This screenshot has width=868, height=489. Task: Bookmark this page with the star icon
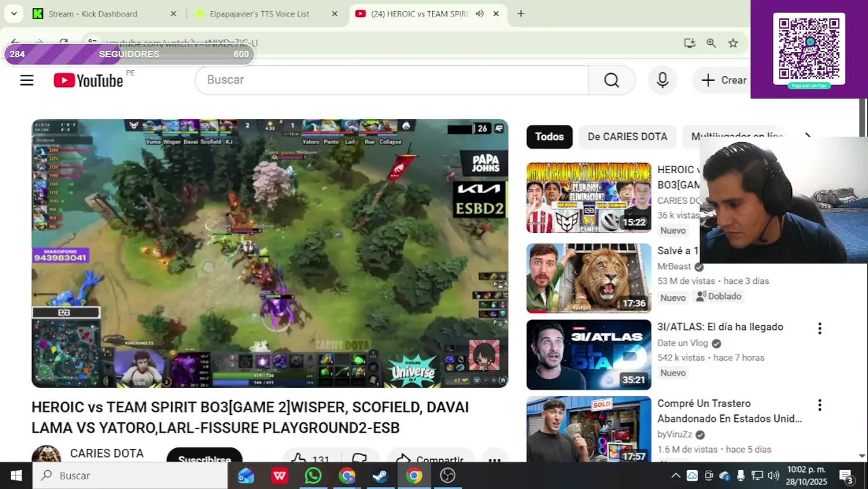pyautogui.click(x=733, y=43)
